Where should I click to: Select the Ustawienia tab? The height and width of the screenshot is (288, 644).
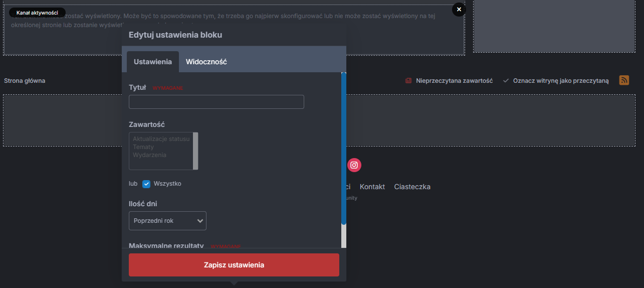pos(153,62)
